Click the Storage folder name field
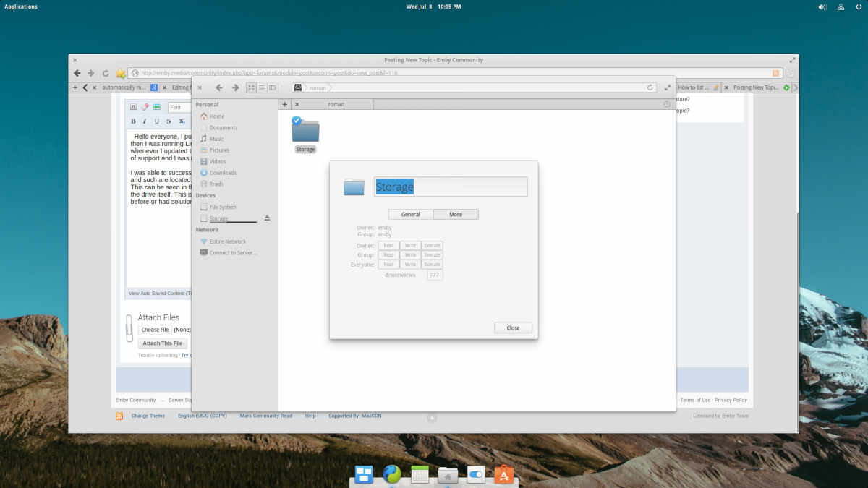 [x=451, y=187]
